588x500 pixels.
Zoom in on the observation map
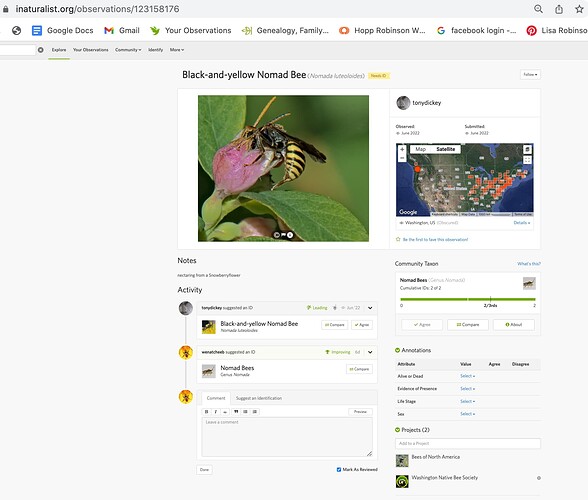click(402, 149)
